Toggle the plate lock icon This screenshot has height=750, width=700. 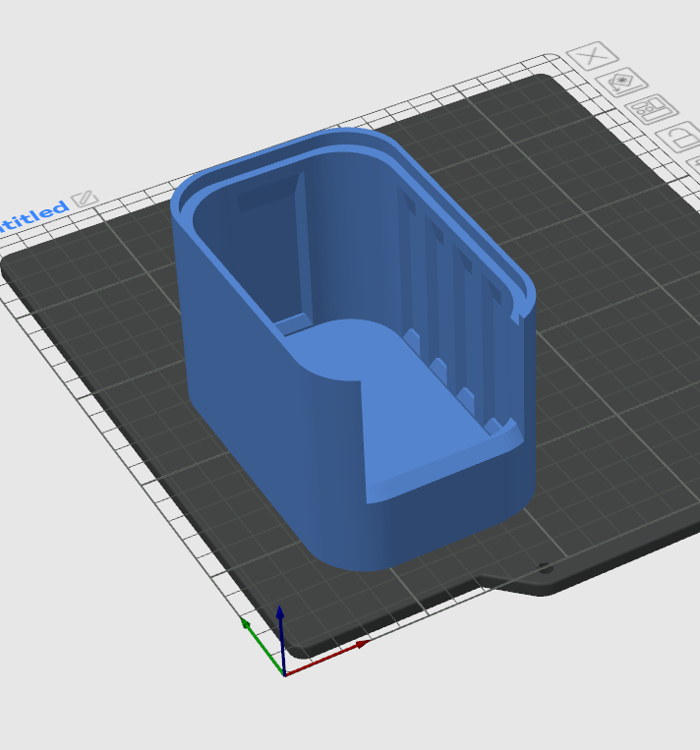(681, 137)
